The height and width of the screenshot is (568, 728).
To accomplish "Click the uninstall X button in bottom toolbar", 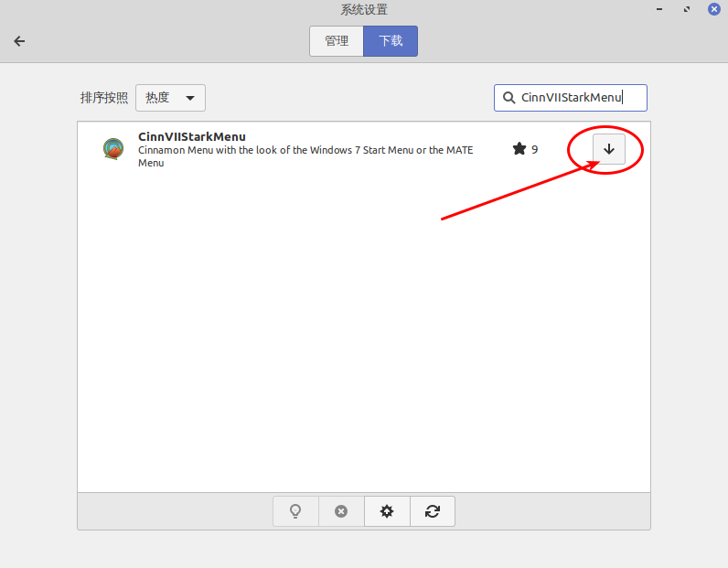I will (341, 511).
